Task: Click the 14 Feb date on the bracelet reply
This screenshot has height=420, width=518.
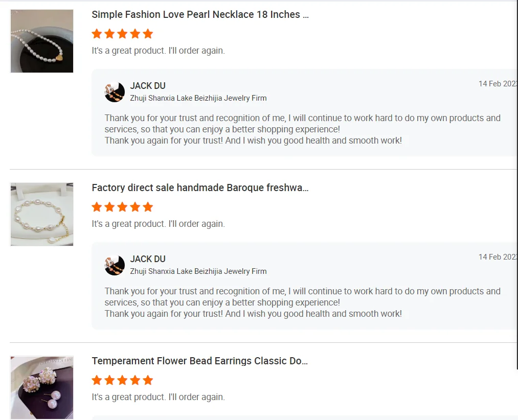Action: coord(498,257)
